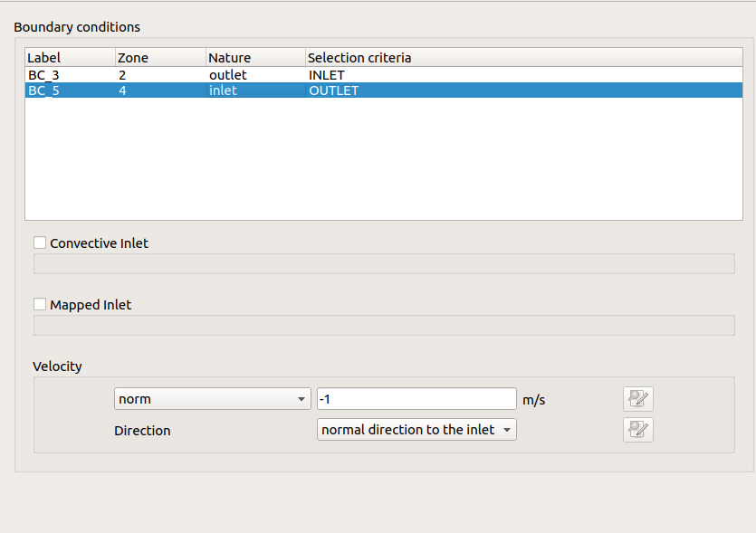Select the BC_3 boundary row label
The image size is (756, 533).
click(44, 75)
